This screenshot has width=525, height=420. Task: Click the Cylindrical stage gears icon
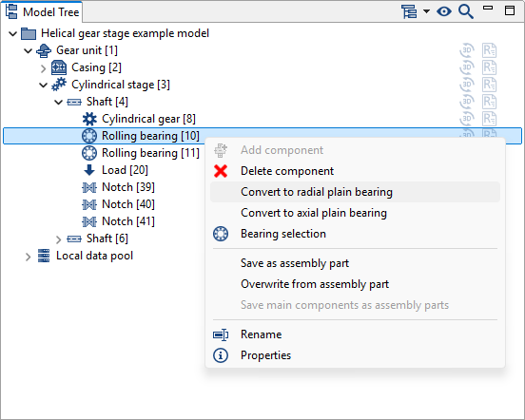[x=59, y=85]
